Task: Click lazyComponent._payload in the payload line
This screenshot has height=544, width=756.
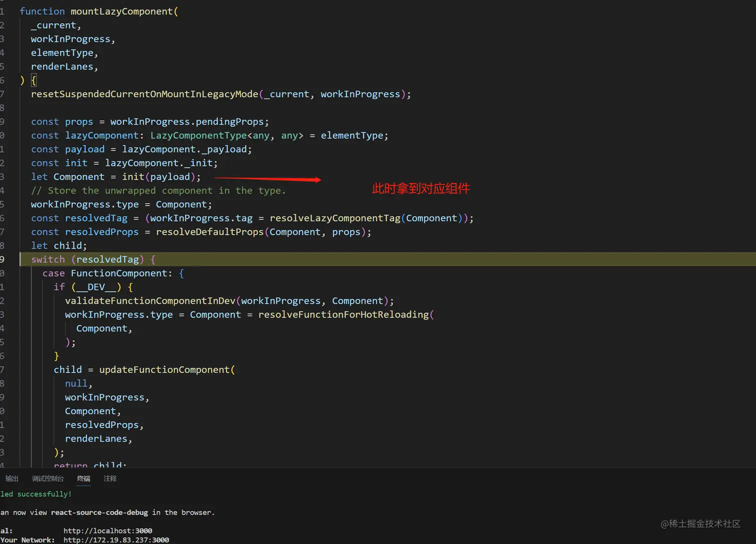Action: 184,149
